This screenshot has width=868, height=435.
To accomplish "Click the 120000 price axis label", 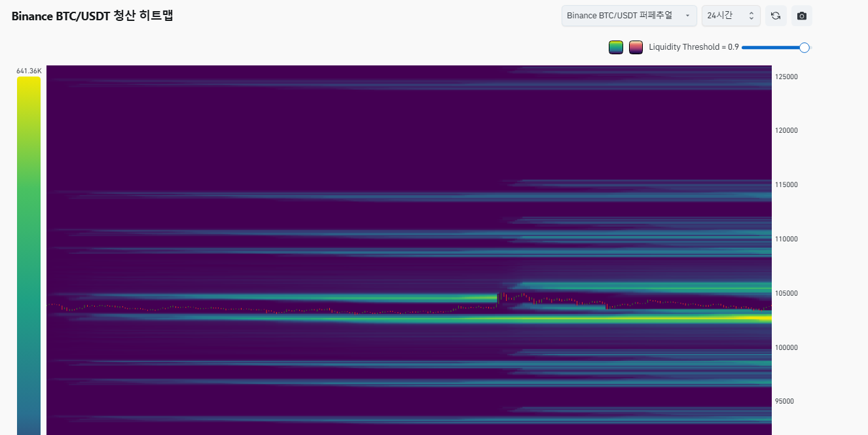I will (786, 130).
